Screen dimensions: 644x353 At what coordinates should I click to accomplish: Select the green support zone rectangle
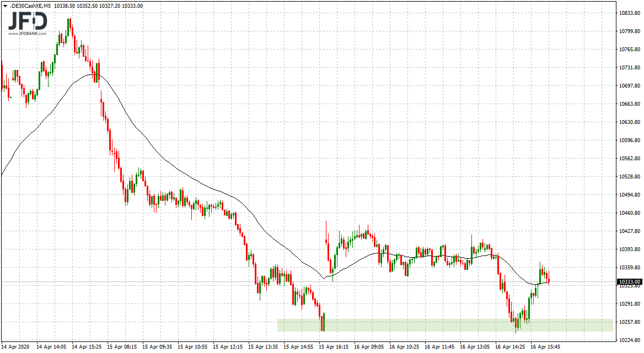click(444, 325)
